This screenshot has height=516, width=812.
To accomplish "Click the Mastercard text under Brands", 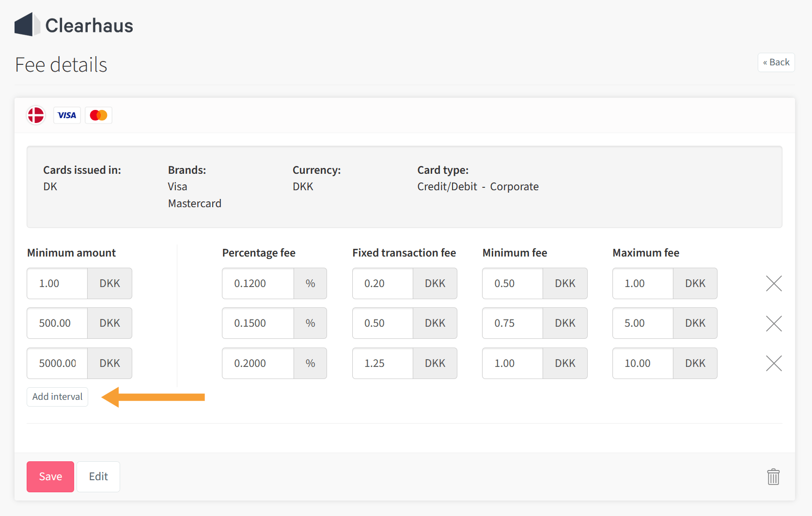I will 195,203.
